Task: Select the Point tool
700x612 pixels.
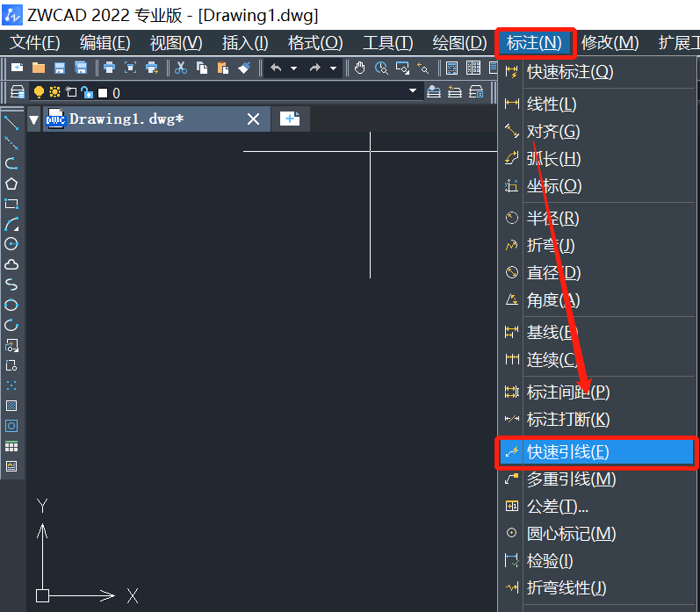Action: [11, 385]
